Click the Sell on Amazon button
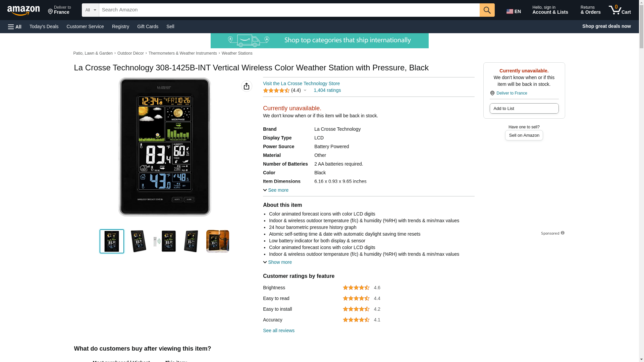Image resolution: width=644 pixels, height=362 pixels. click(x=524, y=135)
